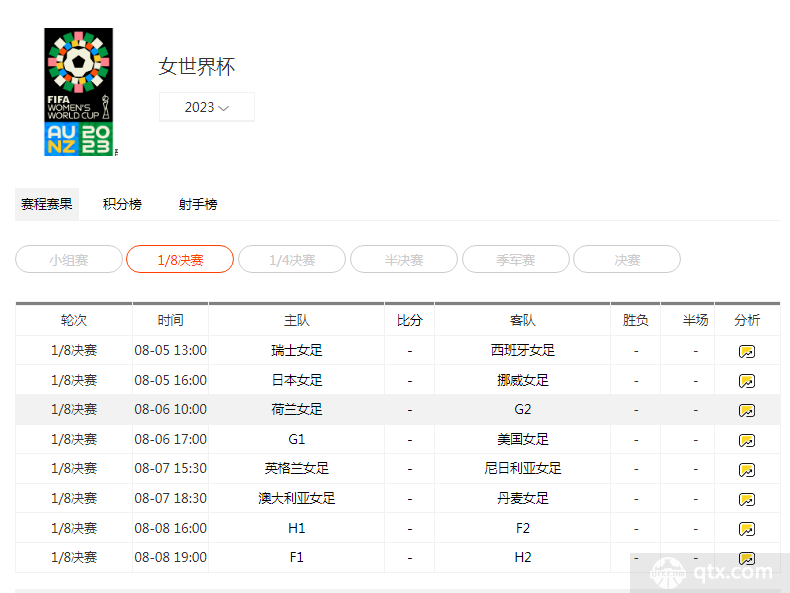The width and height of the screenshot is (790, 593).
Task: Click the G1 home team cell
Action: (x=297, y=439)
